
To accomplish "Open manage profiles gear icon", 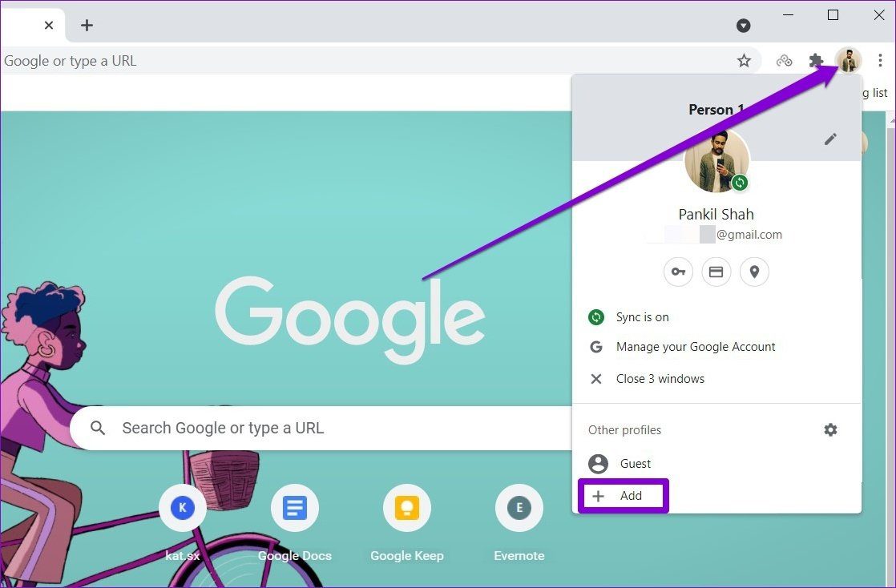I will click(830, 429).
